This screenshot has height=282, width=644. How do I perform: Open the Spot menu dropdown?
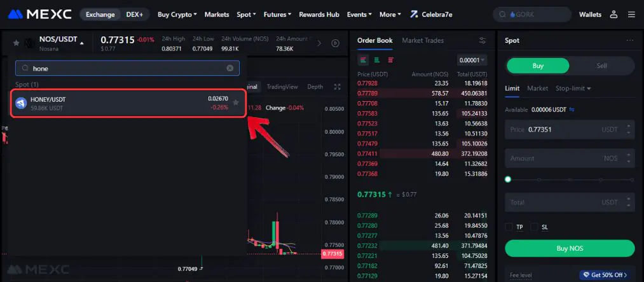click(246, 15)
